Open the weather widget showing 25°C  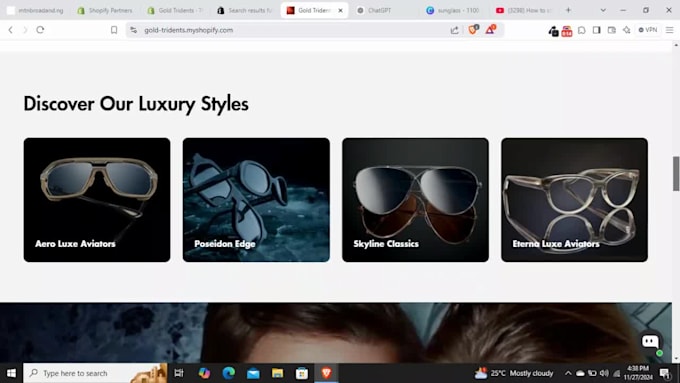tap(514, 373)
